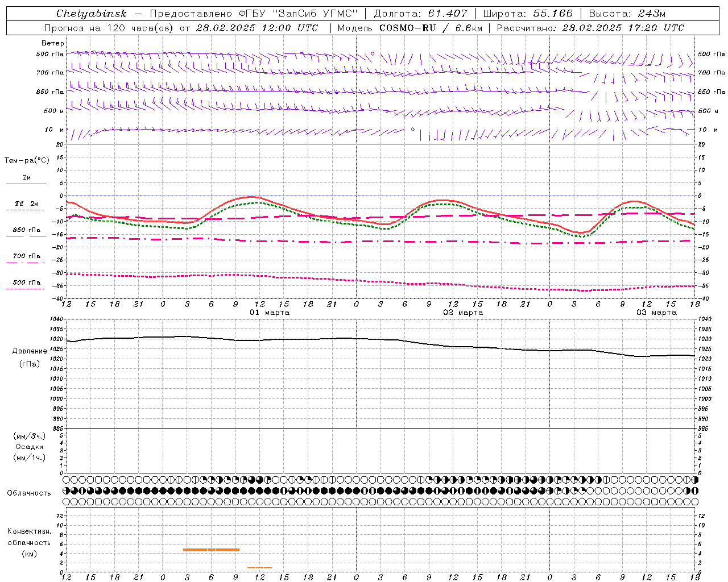
Task: Click the 03 марта date label
Action: [656, 313]
